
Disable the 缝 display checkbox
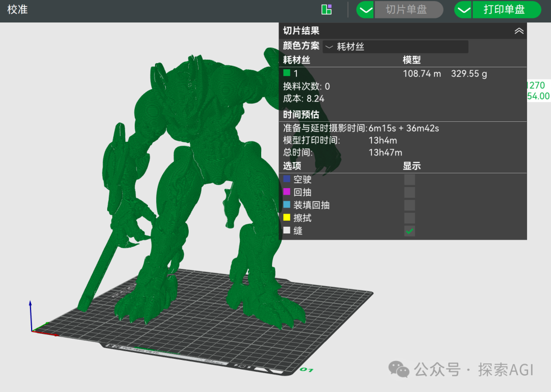(409, 230)
